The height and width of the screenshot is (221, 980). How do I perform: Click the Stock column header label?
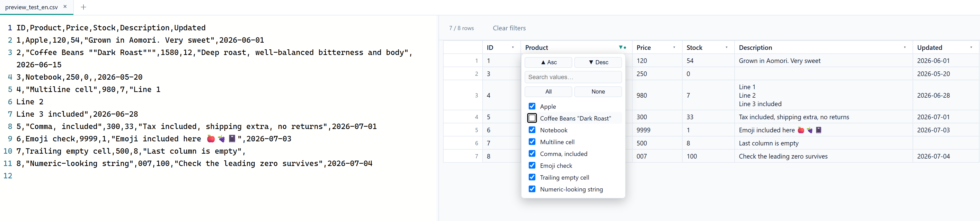pos(694,48)
